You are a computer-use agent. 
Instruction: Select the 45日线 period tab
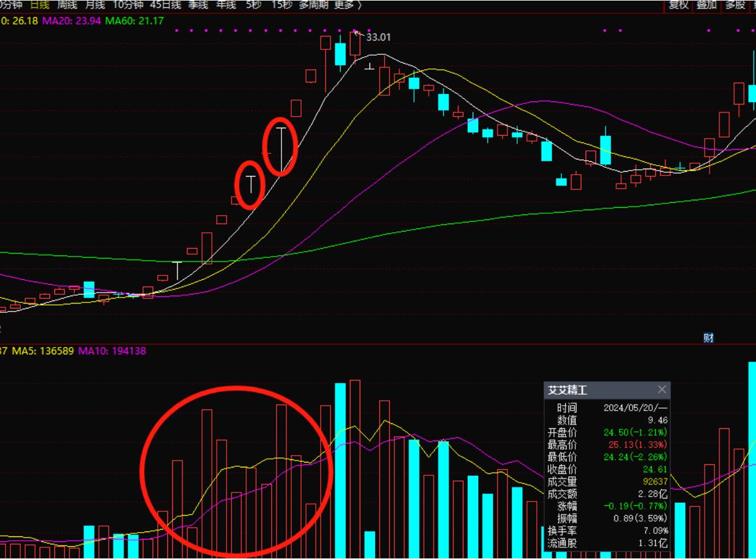click(x=165, y=5)
